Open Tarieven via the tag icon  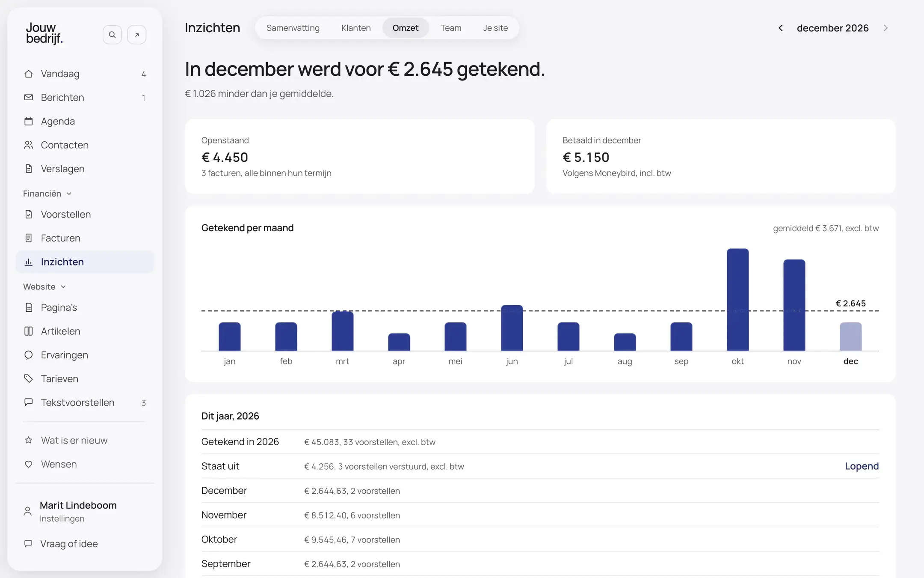[x=29, y=379]
